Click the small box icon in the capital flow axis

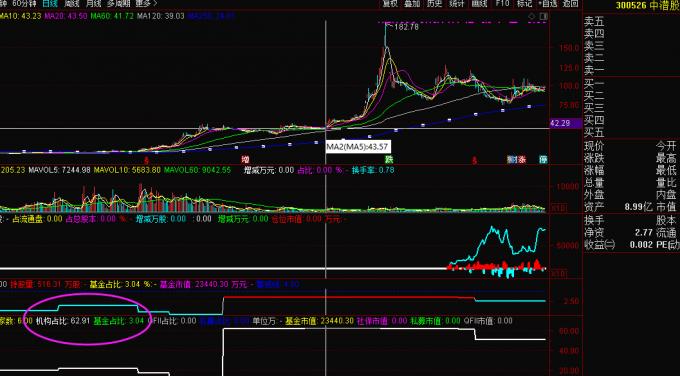click(560, 274)
